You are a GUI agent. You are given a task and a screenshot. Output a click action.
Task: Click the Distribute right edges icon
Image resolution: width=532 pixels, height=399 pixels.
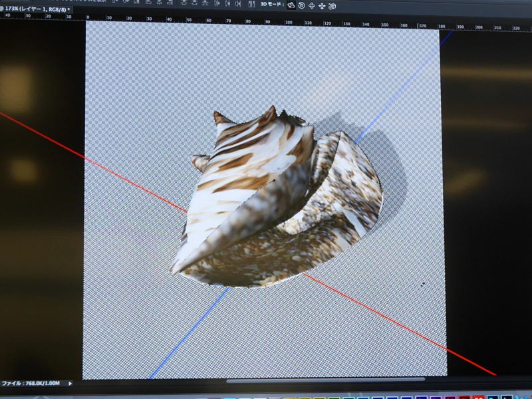pyautogui.click(x=238, y=4)
